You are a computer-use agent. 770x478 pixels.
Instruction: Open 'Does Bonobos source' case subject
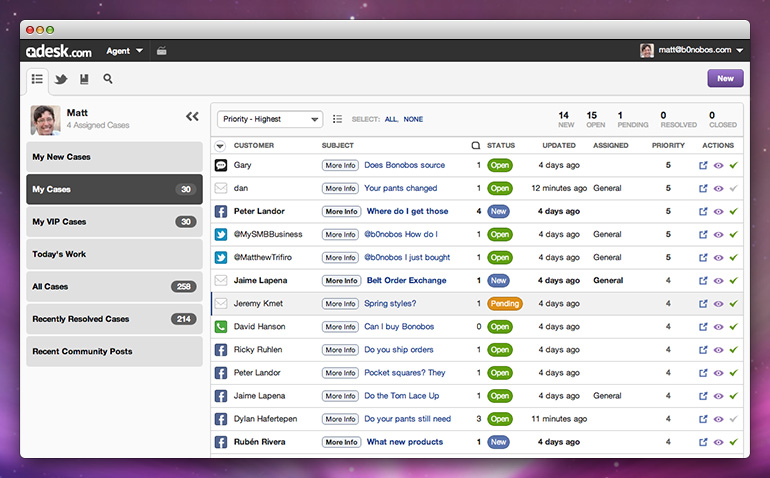(405, 165)
